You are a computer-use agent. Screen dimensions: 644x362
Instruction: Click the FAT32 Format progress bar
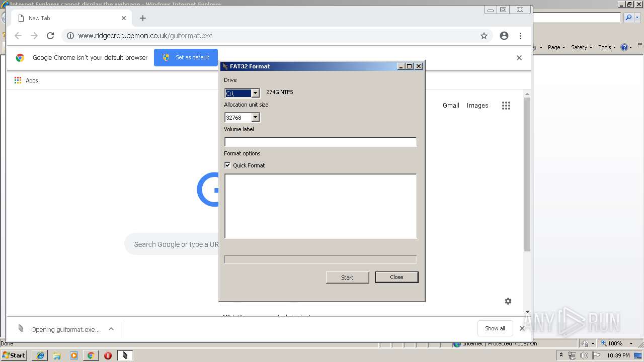pos(320,259)
